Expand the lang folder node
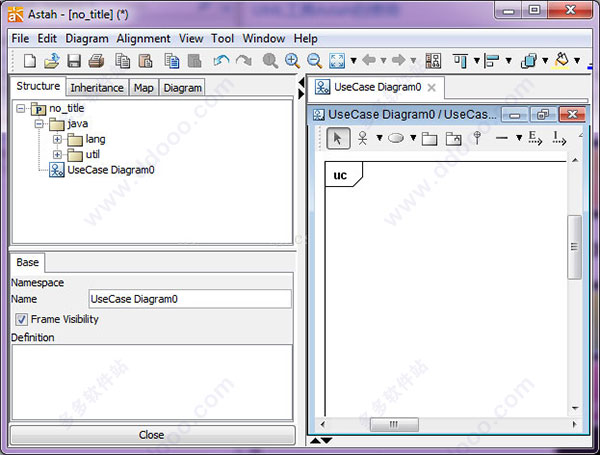 (x=57, y=139)
